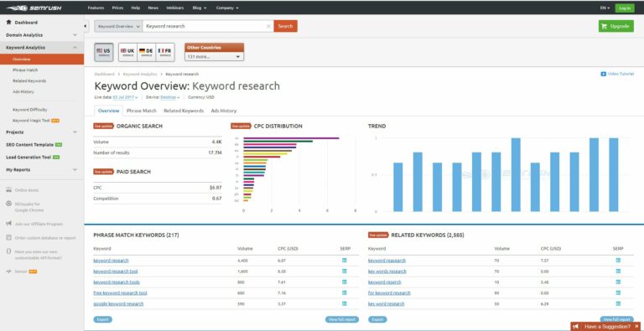Export the Phrase Match Keywords table

point(102,319)
